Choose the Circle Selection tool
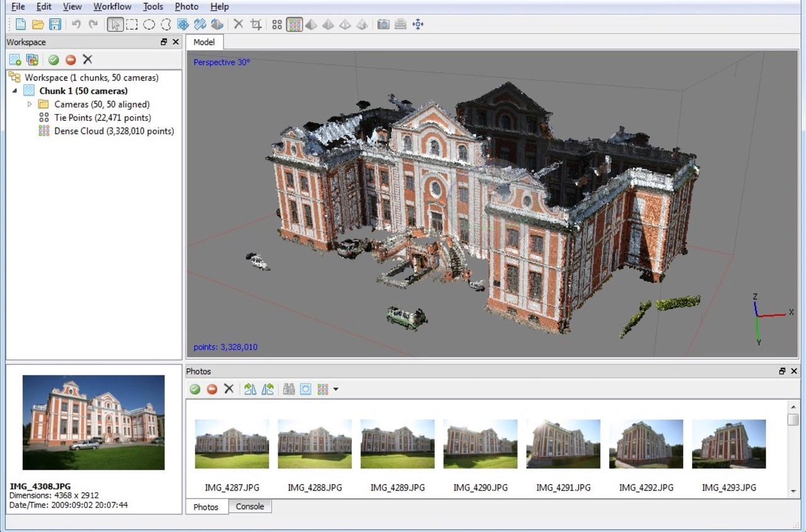 149,25
